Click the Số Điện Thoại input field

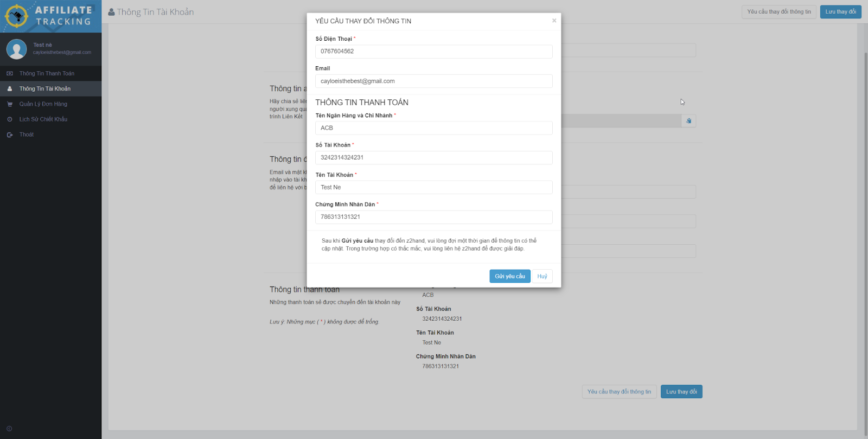tap(434, 52)
